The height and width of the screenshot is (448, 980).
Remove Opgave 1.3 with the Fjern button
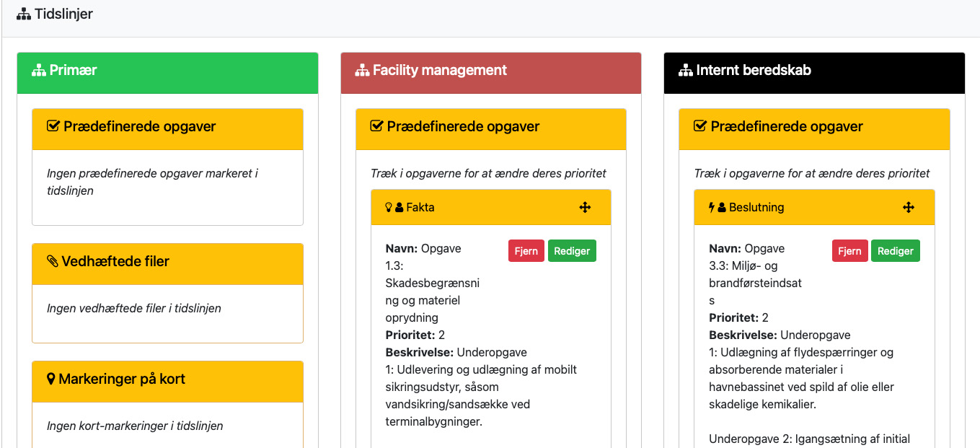tap(526, 251)
